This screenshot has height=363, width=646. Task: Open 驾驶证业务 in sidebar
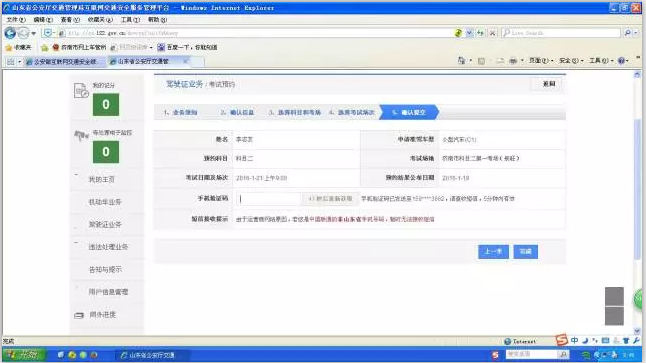pos(105,225)
